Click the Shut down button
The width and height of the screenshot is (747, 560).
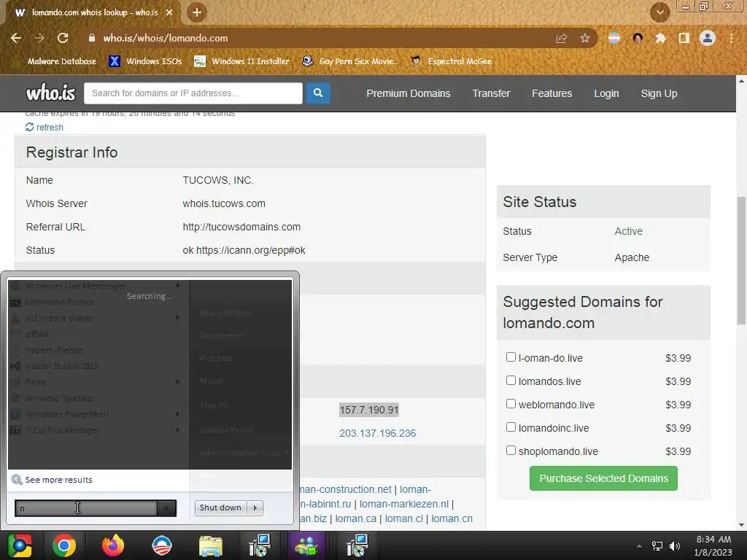pos(220,507)
